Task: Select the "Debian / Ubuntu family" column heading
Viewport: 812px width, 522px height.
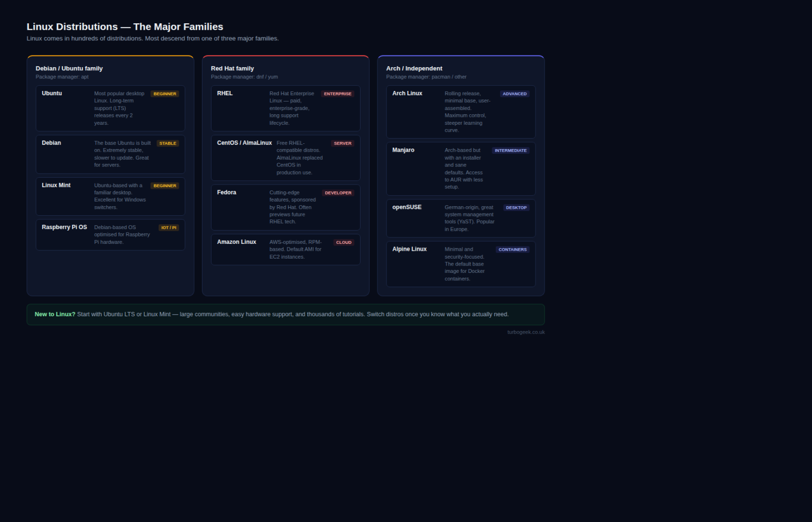Action: click(x=69, y=68)
